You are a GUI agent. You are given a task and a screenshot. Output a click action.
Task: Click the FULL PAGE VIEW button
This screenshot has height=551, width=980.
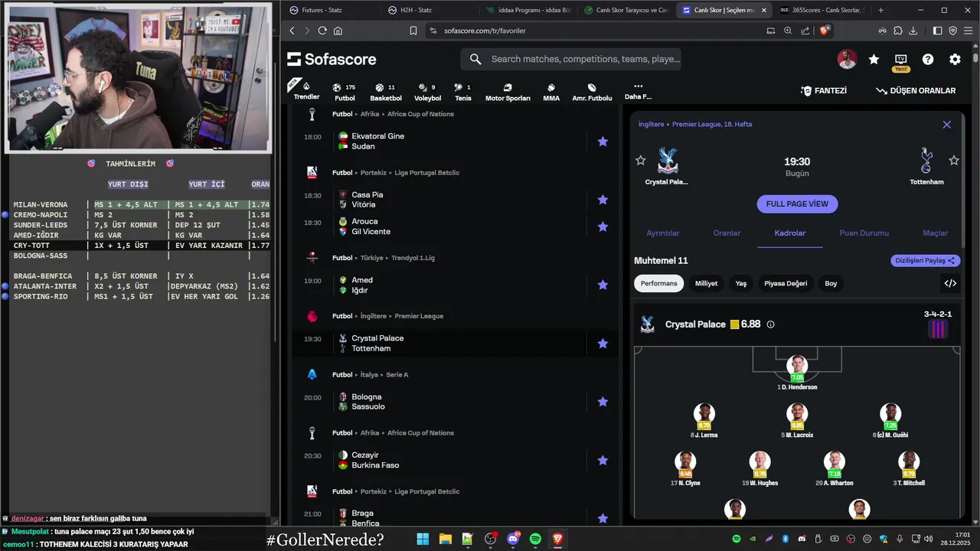pos(797,204)
